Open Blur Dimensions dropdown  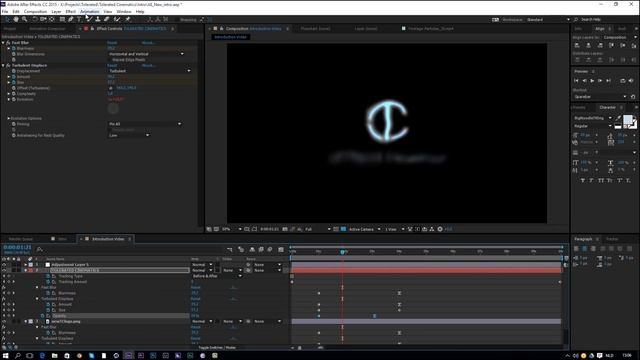coord(146,54)
